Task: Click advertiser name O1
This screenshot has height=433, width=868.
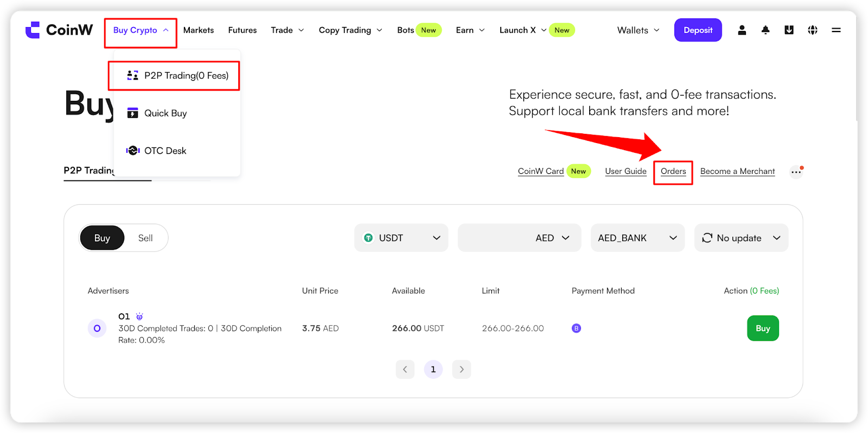Action: [124, 316]
